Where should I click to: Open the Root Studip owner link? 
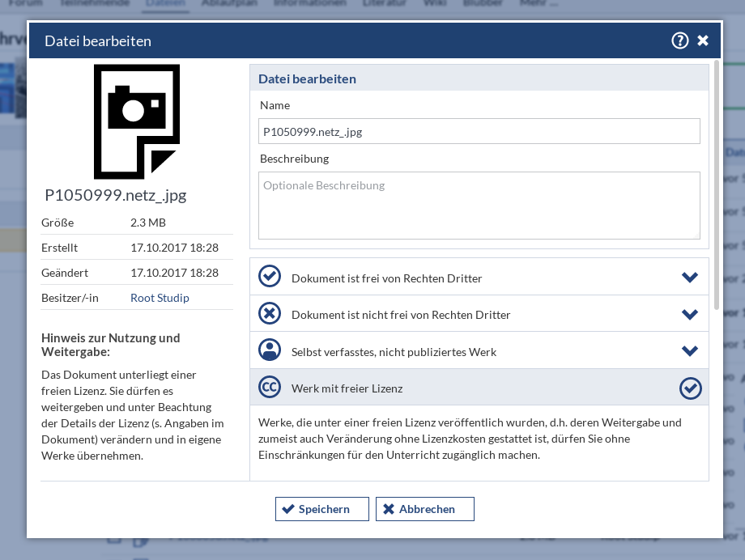(160, 298)
